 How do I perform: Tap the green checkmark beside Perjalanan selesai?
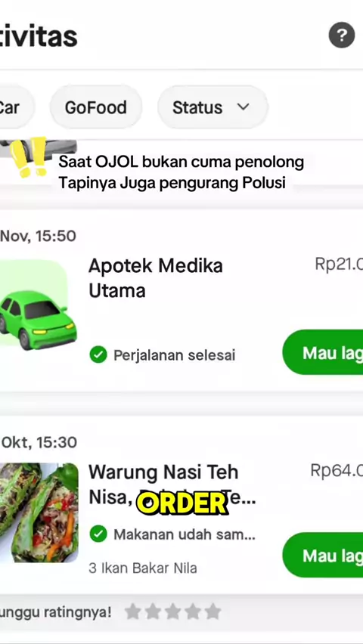point(98,355)
